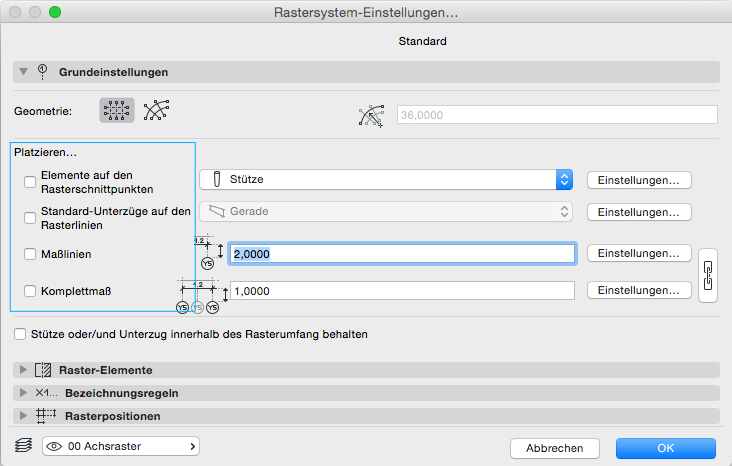Enable Standard-Unterzüge auf den Rasterlinien checkbox
The height and width of the screenshot is (466, 732).
pyautogui.click(x=29, y=218)
